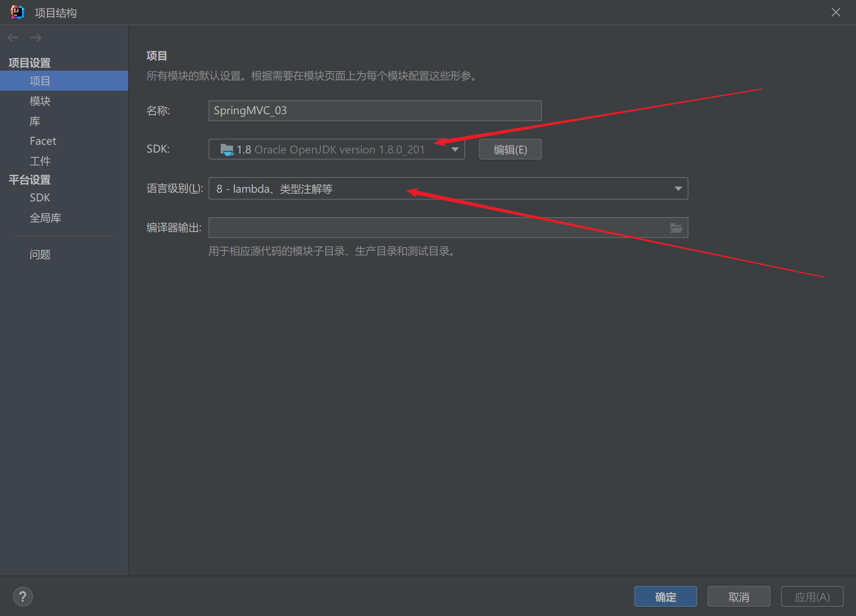Click JDK folder icon in SDK field
Screen dimensions: 856x616
pyautogui.click(x=226, y=150)
